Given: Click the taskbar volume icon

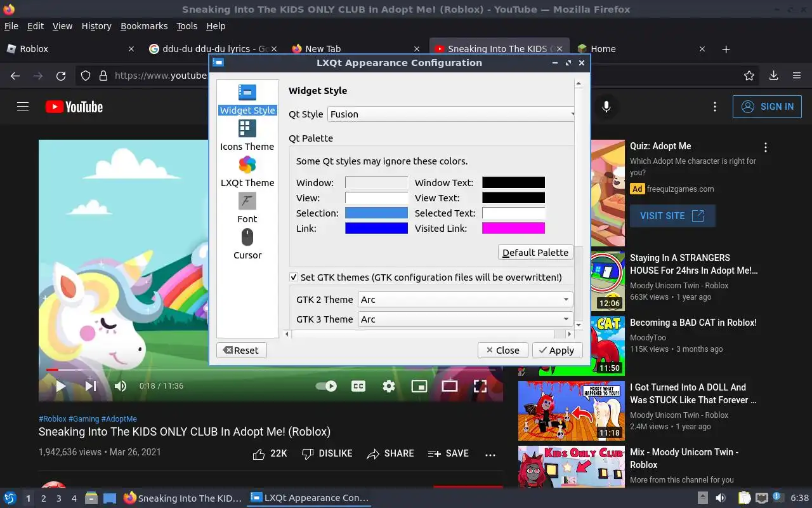Looking at the screenshot, I should click(721, 498).
